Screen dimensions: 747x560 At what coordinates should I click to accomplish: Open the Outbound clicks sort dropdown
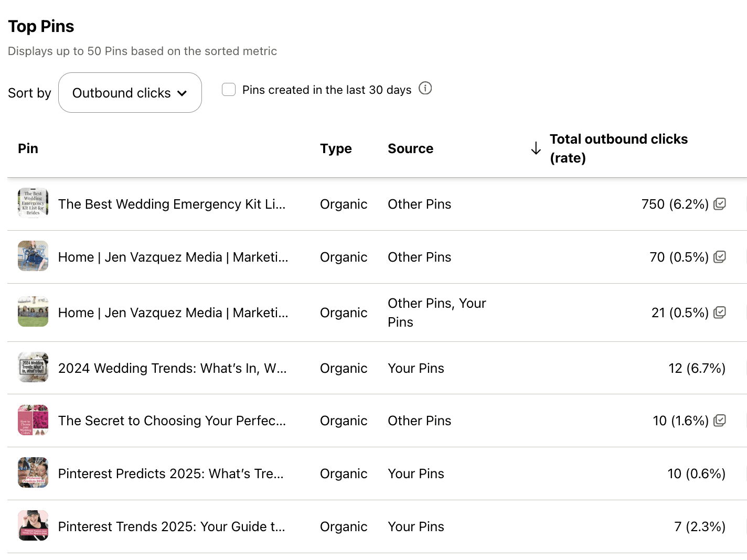click(130, 93)
